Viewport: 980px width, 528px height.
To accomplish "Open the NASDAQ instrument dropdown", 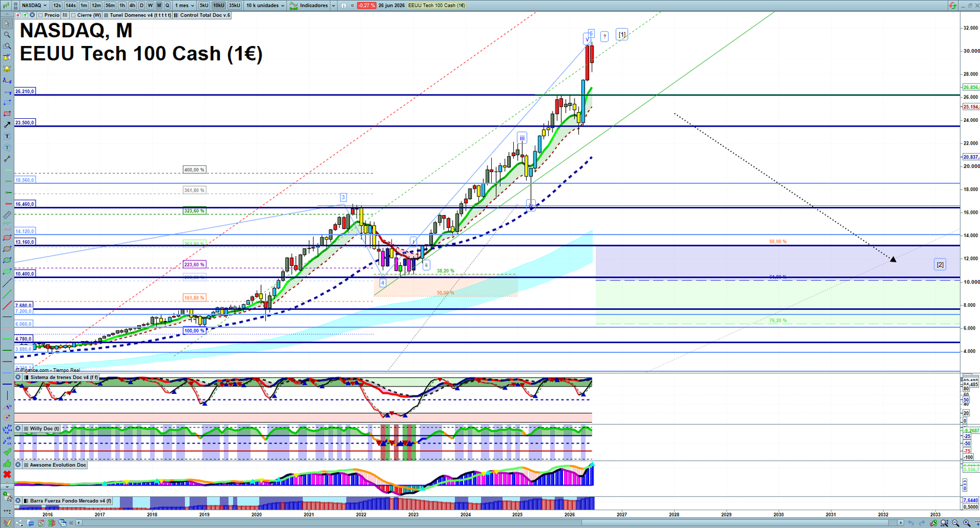I will click(x=34, y=6).
